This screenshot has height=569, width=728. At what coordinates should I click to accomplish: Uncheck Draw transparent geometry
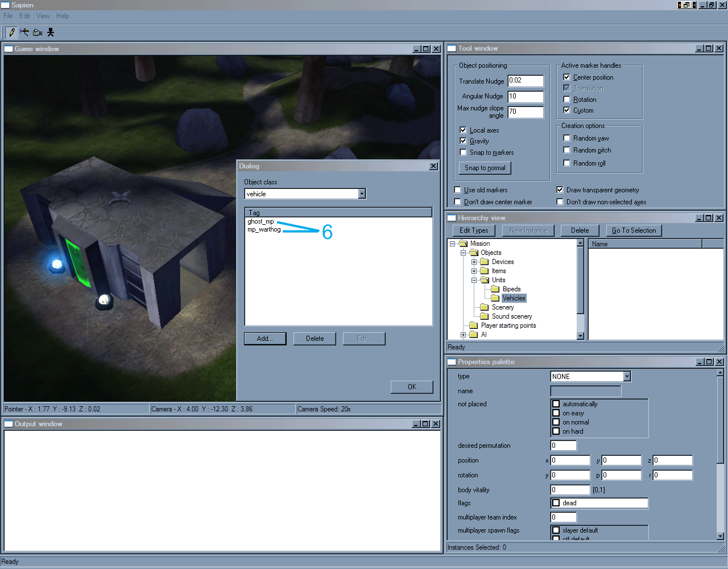coord(560,189)
